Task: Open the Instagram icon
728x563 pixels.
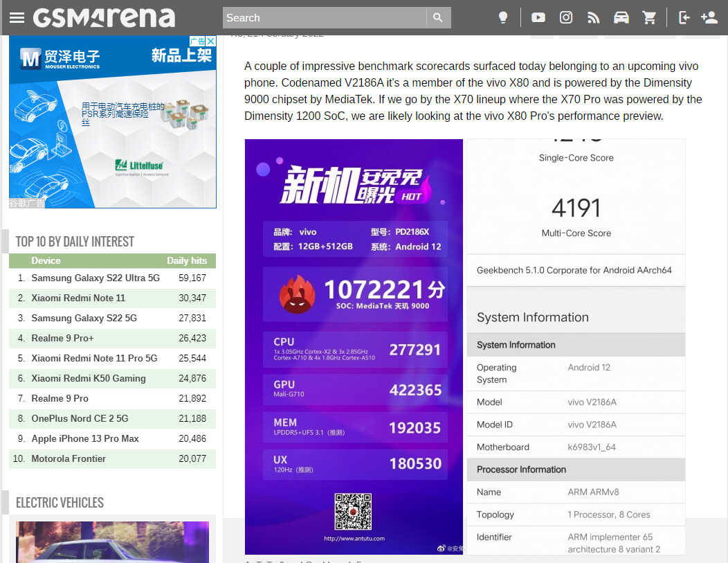Action: tap(566, 17)
